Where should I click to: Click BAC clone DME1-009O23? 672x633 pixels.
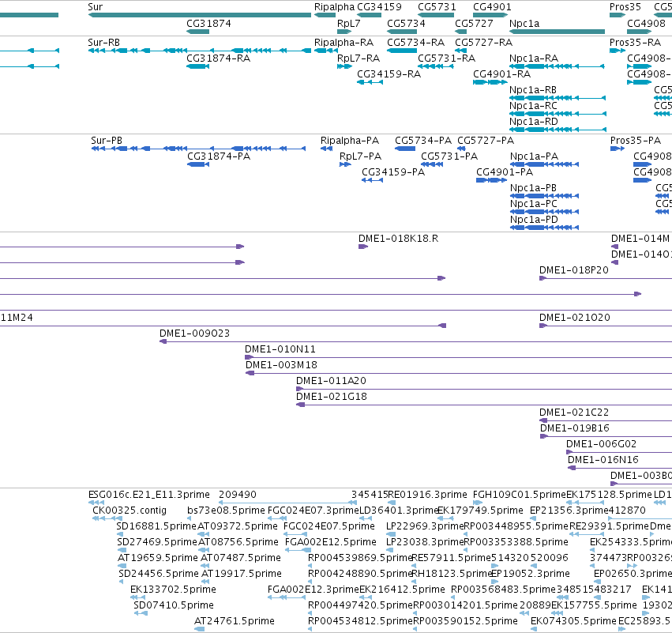415,342
